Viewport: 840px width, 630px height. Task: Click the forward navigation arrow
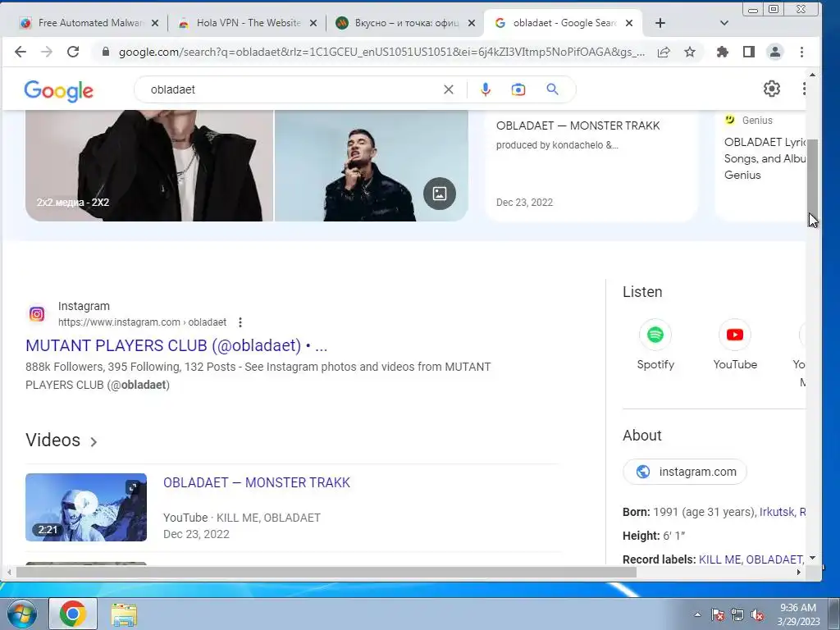coord(47,52)
